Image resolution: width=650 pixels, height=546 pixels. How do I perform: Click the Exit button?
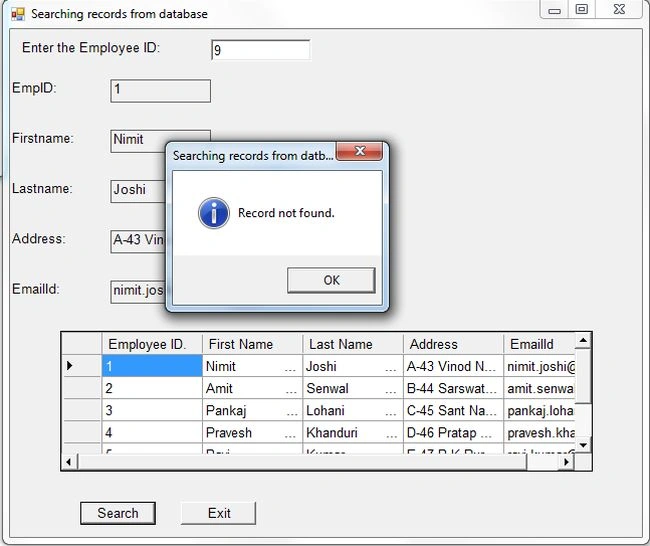point(218,513)
